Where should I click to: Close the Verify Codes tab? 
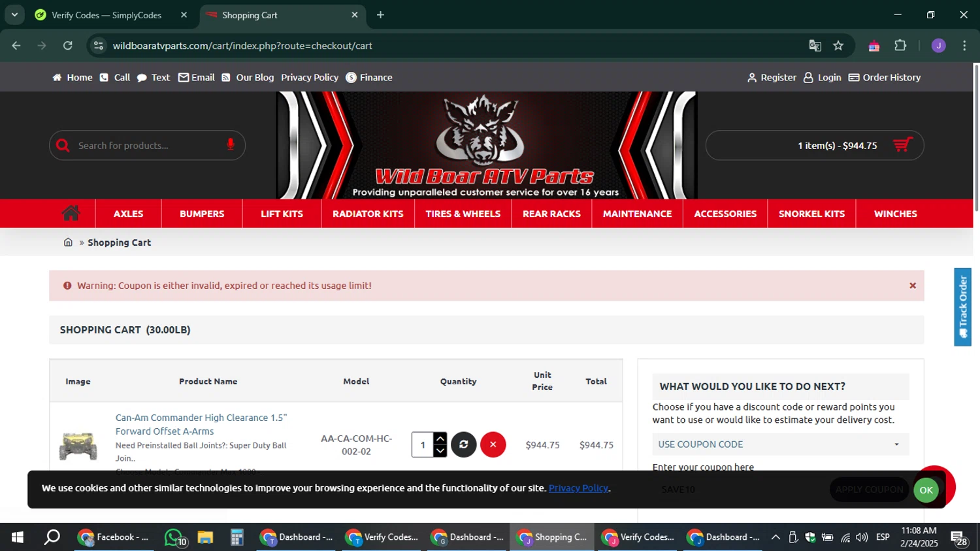click(184, 15)
